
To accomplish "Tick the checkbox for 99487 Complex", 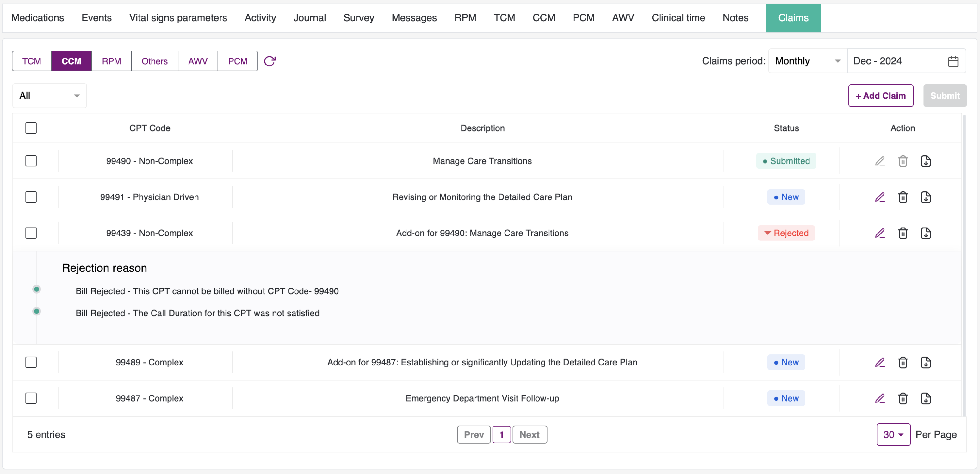I will pos(31,398).
